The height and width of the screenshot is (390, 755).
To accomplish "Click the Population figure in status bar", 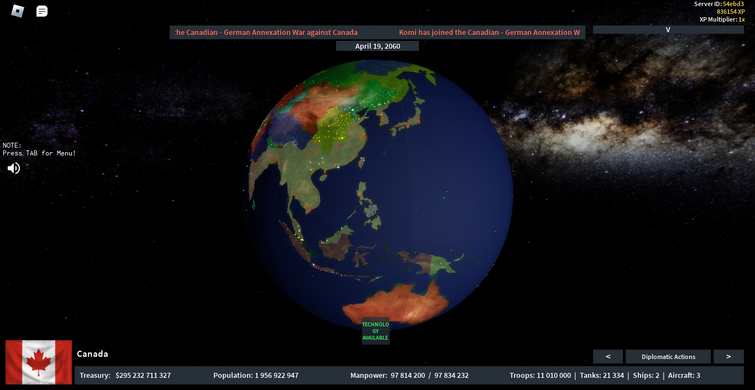I will point(256,376).
